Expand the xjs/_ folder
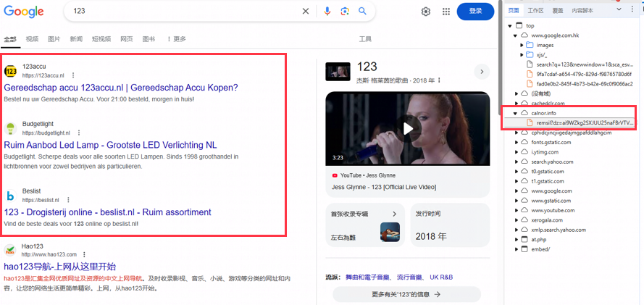 coord(522,55)
